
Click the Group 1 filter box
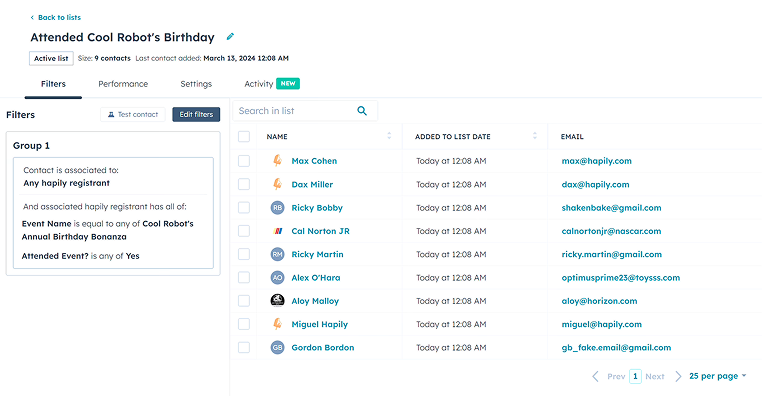[113, 204]
